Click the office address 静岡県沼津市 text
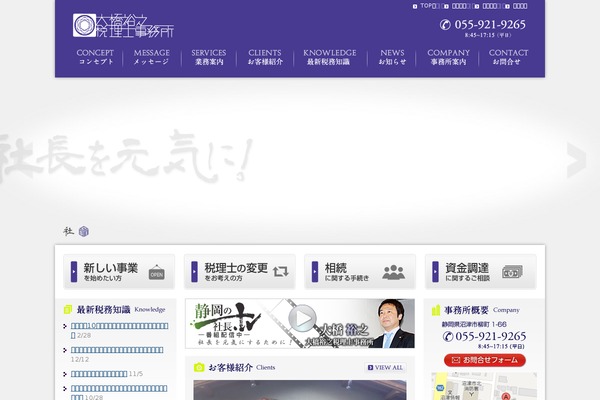 (x=474, y=324)
